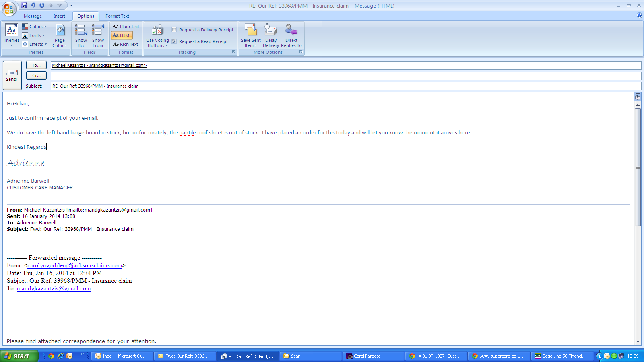Switch to the www.supercare.co.uk Chrome taskbar window

tap(499, 356)
